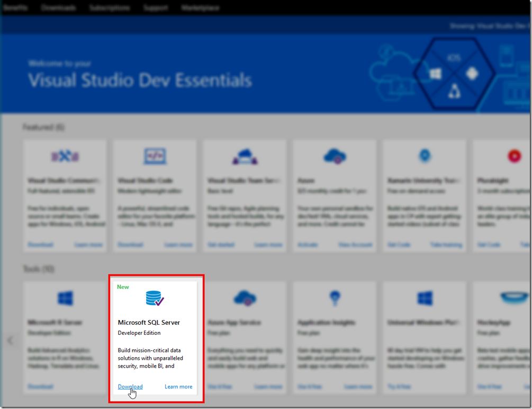This screenshot has height=409, width=532.
Task: Open Learn more for Azure App Service
Action: click(268, 387)
